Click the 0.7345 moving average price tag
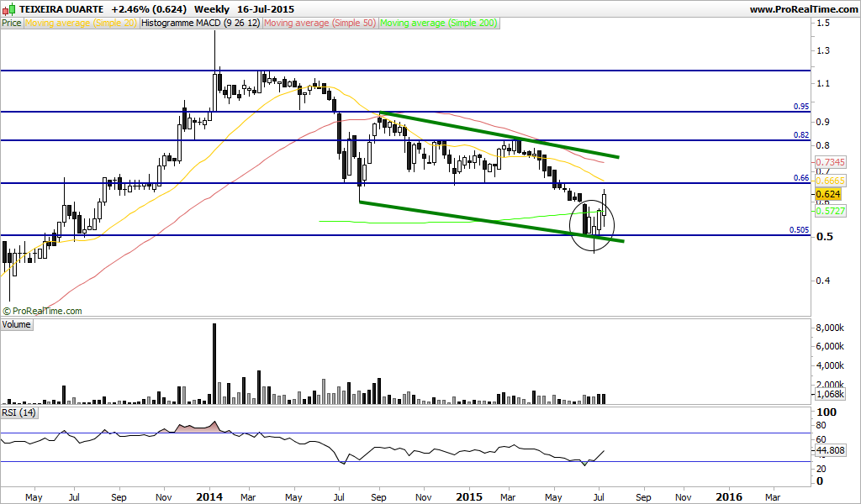The height and width of the screenshot is (504, 861). (x=830, y=162)
